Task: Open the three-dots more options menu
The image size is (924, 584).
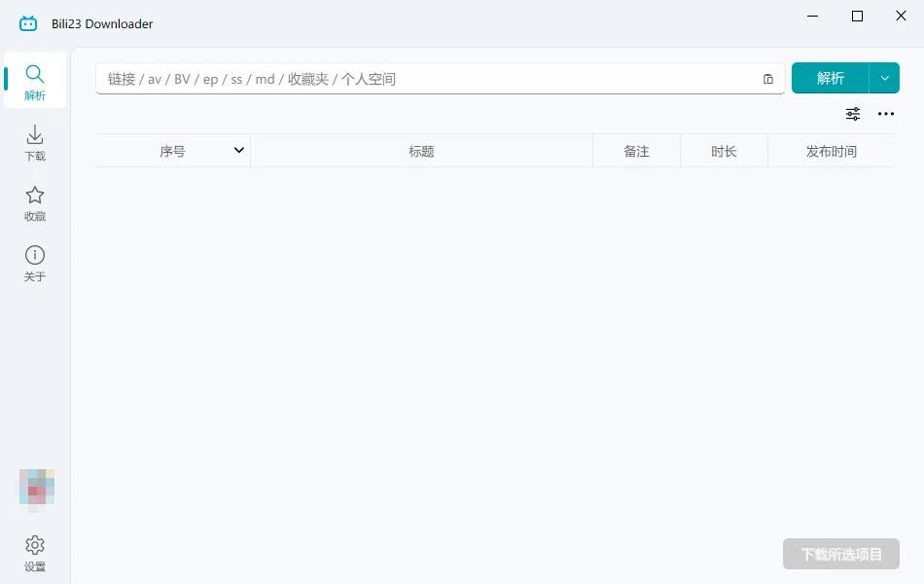Action: (x=886, y=114)
